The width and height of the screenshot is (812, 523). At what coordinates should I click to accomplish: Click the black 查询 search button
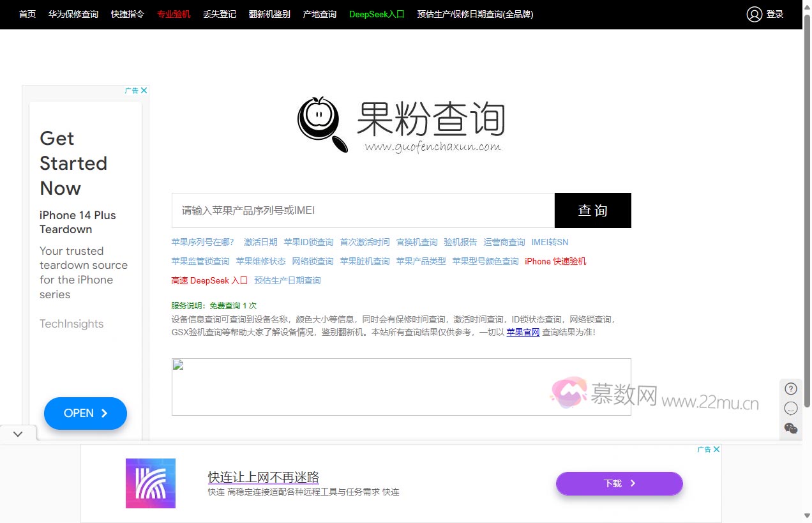(592, 210)
